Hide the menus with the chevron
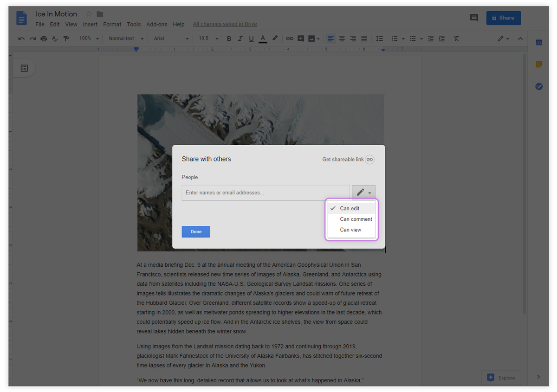557x392 pixels. coord(520,39)
